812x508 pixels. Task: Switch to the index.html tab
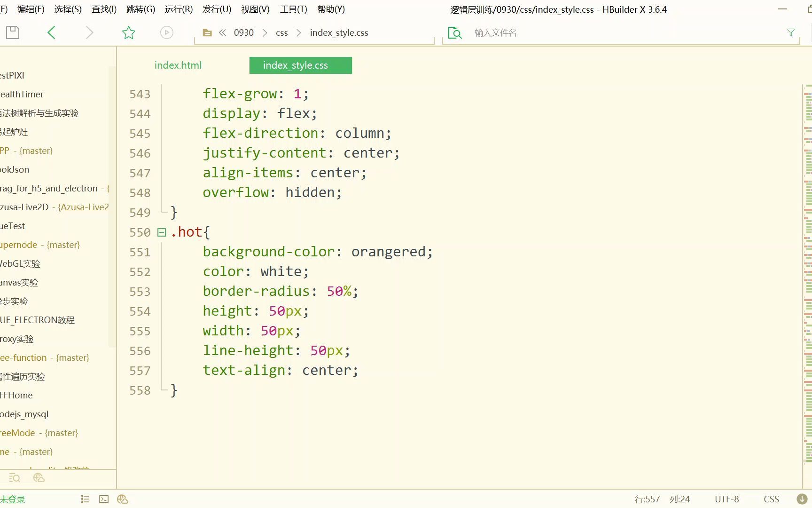pyautogui.click(x=178, y=65)
